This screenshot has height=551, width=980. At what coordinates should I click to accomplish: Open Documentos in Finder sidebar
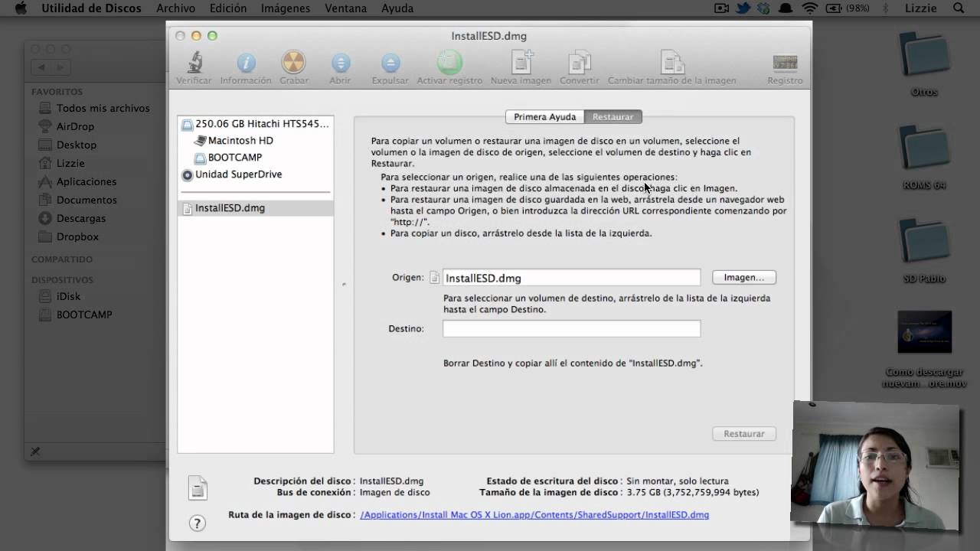77,200
